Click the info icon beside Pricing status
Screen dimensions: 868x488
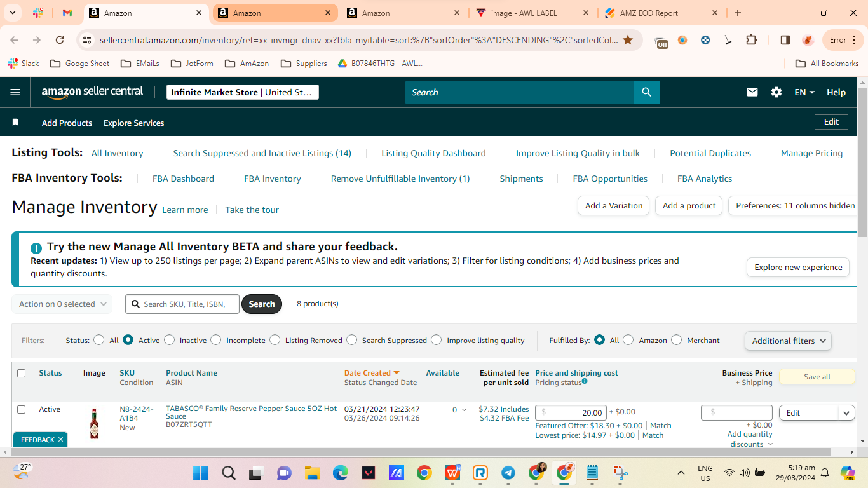pyautogui.click(x=585, y=381)
